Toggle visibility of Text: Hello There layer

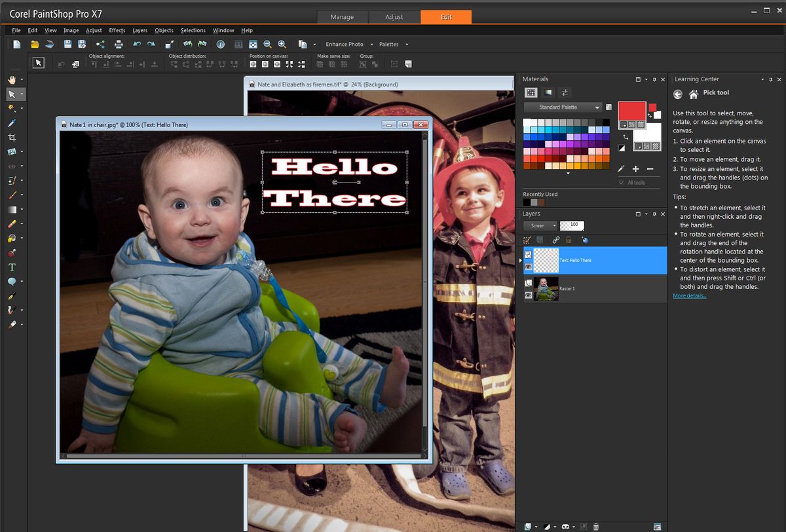[528, 267]
